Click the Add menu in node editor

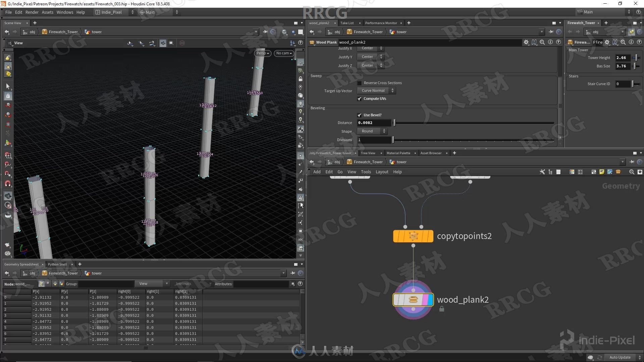317,172
